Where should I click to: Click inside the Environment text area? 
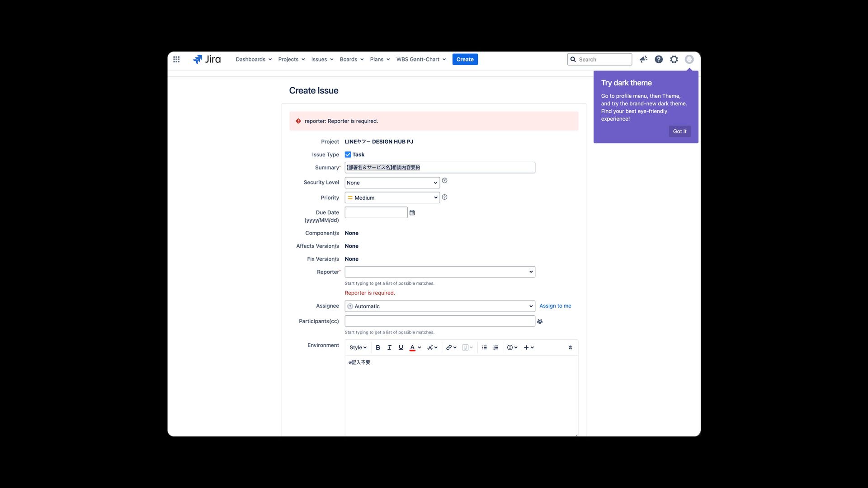coord(461,396)
